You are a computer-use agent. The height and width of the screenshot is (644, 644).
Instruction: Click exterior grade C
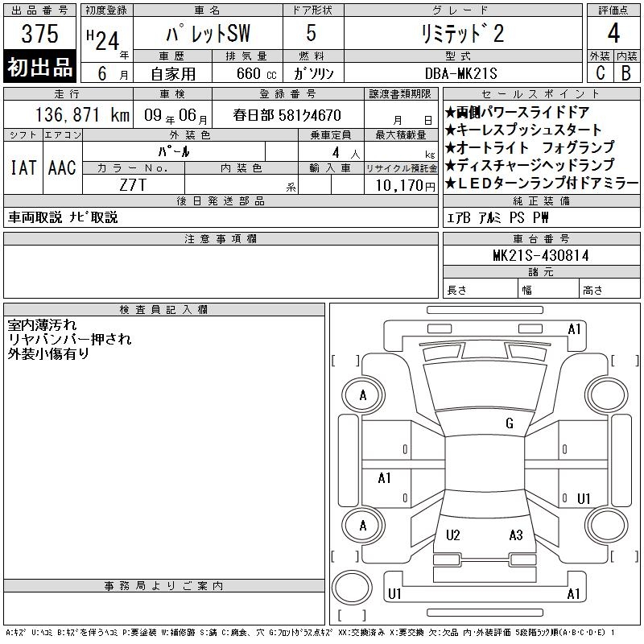pos(600,72)
